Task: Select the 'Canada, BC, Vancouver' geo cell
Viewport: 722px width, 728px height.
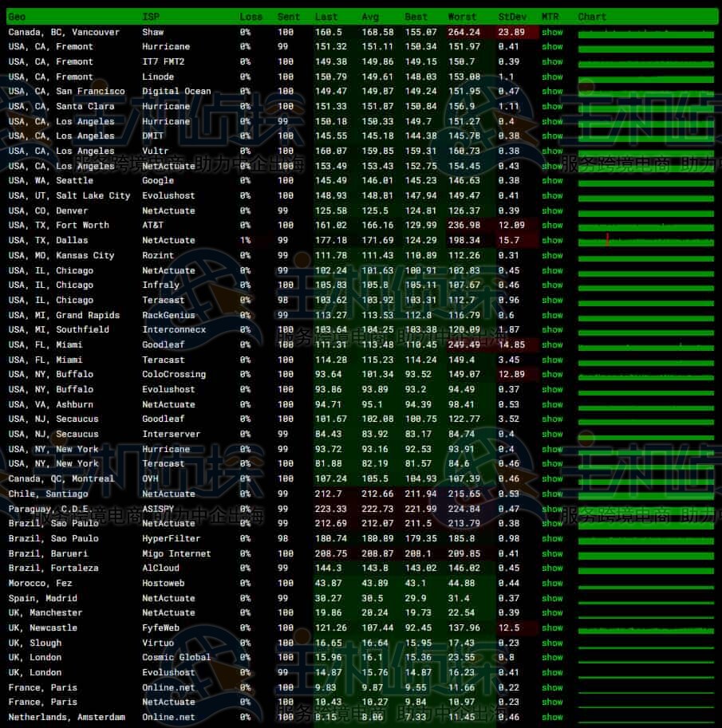Action: [x=64, y=32]
